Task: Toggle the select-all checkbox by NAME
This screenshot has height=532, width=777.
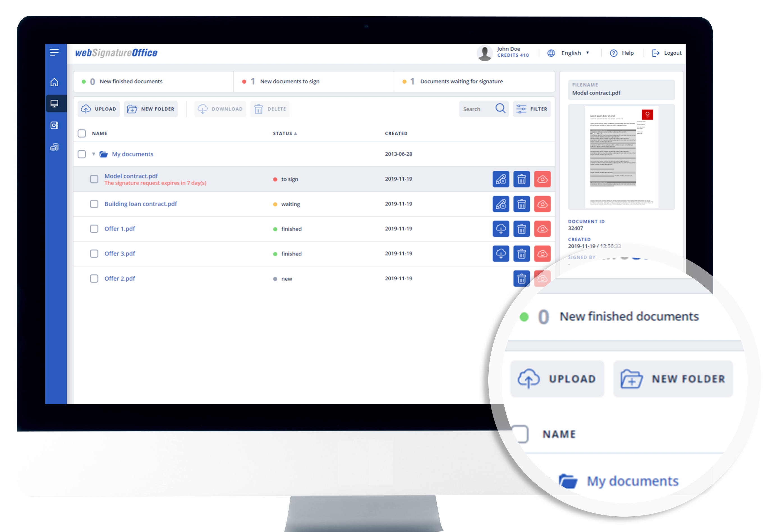Action: [82, 133]
